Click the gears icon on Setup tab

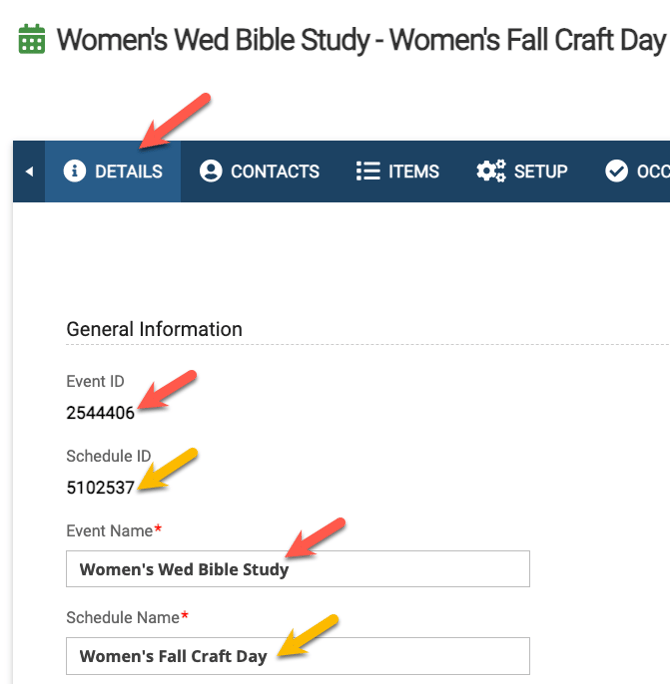[x=491, y=171]
